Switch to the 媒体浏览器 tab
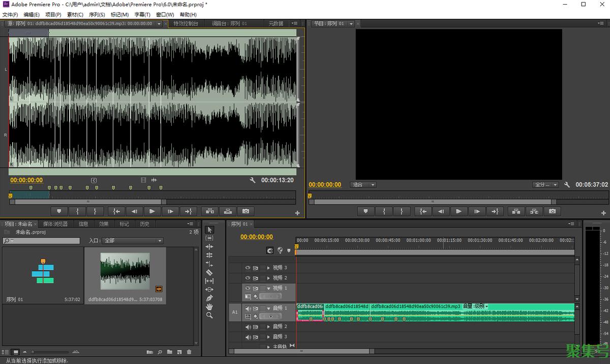Image resolution: width=610 pixels, height=364 pixels. coord(55,224)
